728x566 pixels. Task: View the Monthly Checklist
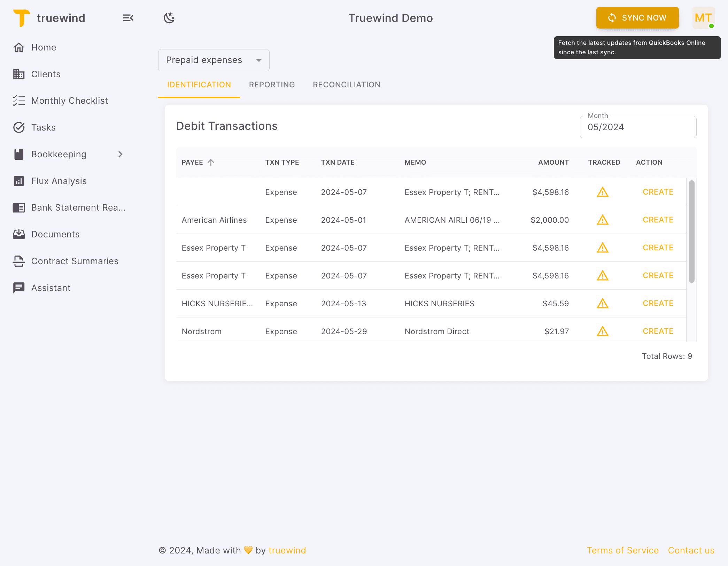click(x=69, y=101)
